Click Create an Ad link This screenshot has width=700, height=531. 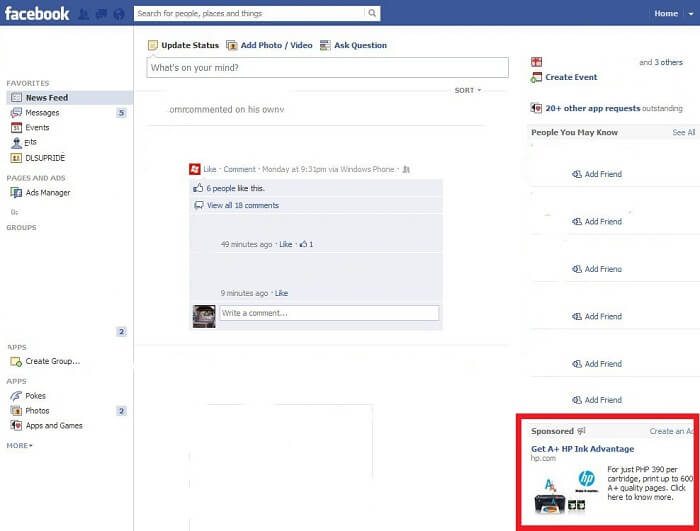coord(672,431)
